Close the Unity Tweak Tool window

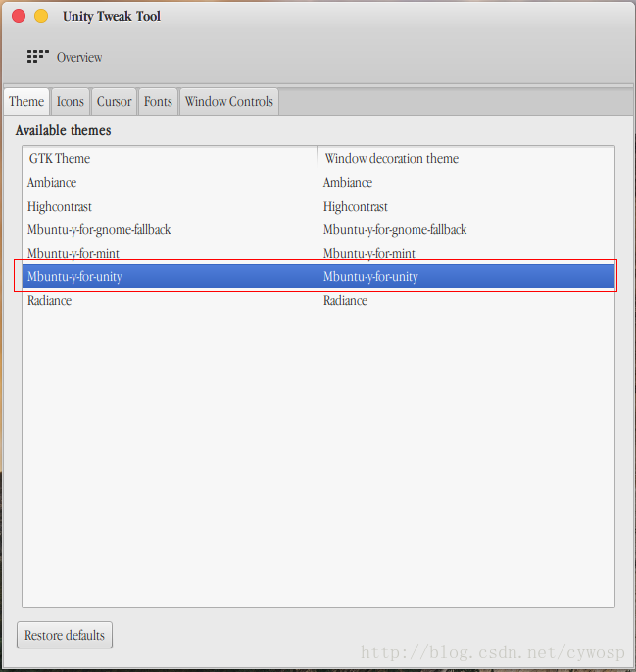tap(19, 16)
